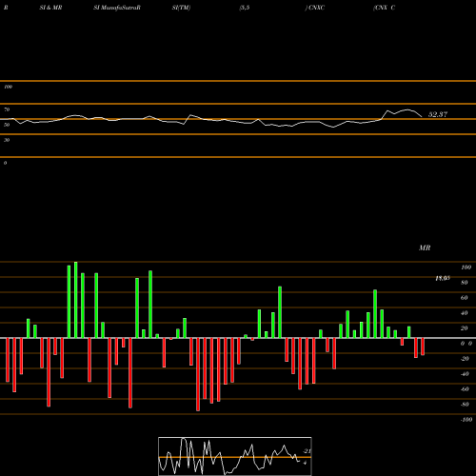Click the -40 label on MR right axis

465,374
